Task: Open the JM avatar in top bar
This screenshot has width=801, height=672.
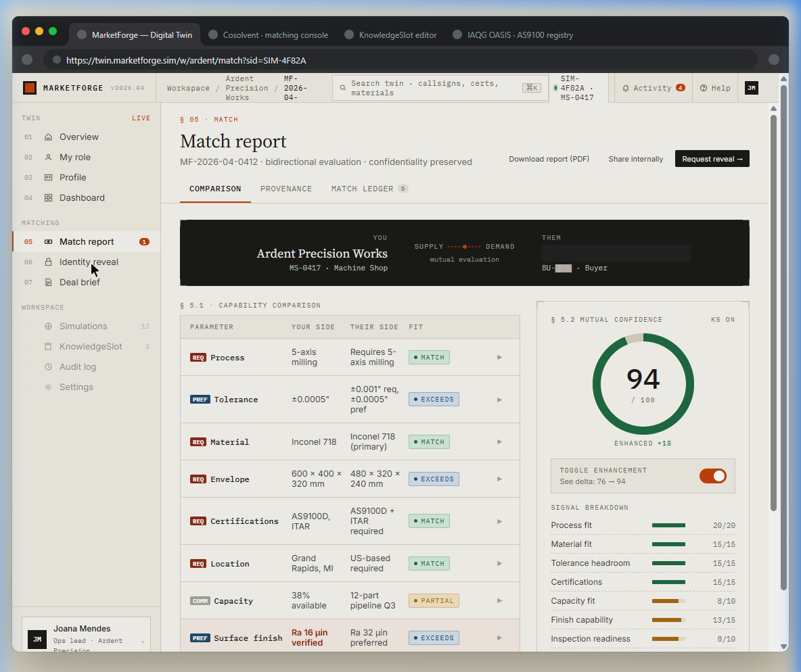Action: (752, 88)
